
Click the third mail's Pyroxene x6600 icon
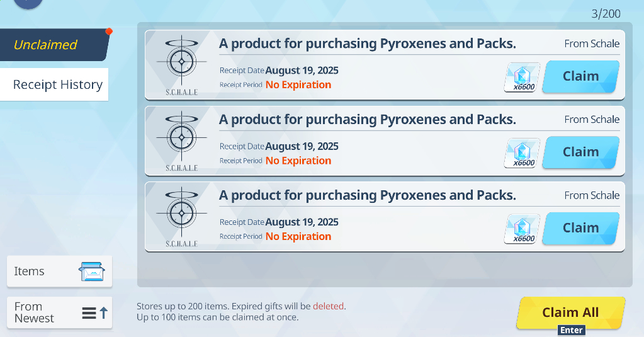(522, 229)
